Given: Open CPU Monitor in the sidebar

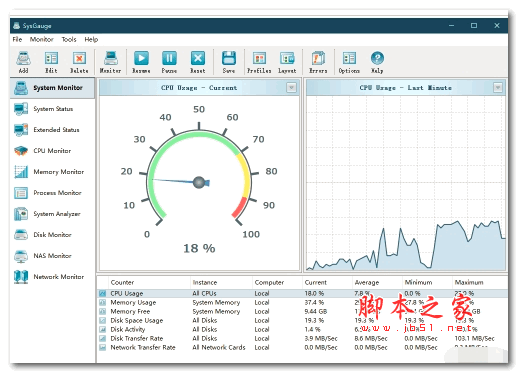Looking at the screenshot, I should coord(52,151).
